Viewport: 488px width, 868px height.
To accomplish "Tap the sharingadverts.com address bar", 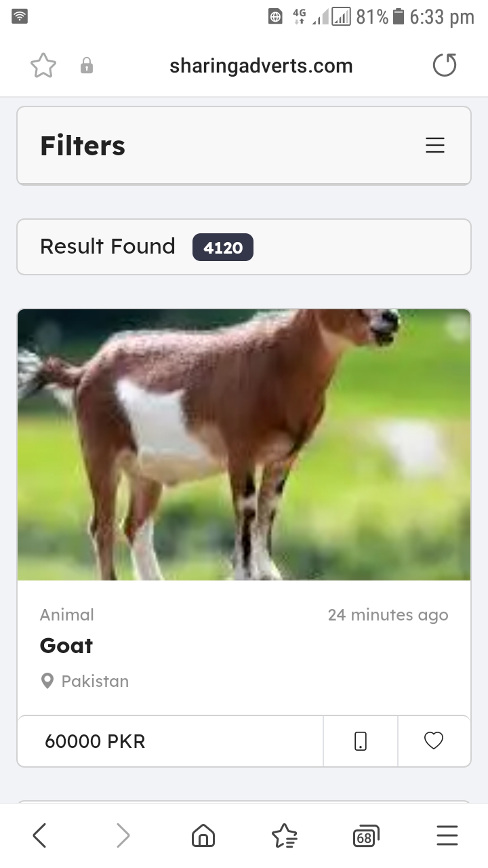I will 261,66.
